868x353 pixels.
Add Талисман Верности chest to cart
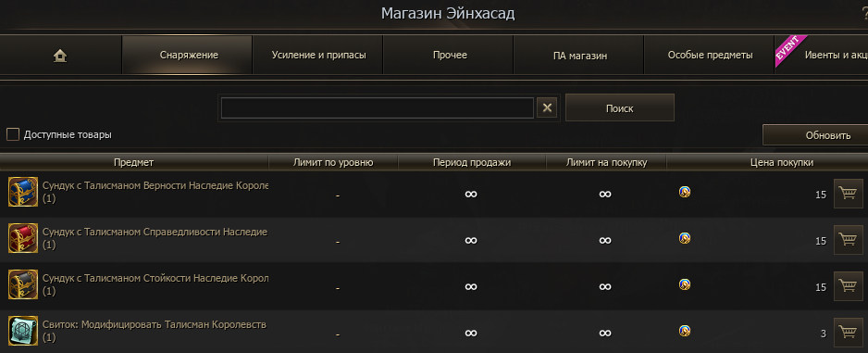coord(848,194)
